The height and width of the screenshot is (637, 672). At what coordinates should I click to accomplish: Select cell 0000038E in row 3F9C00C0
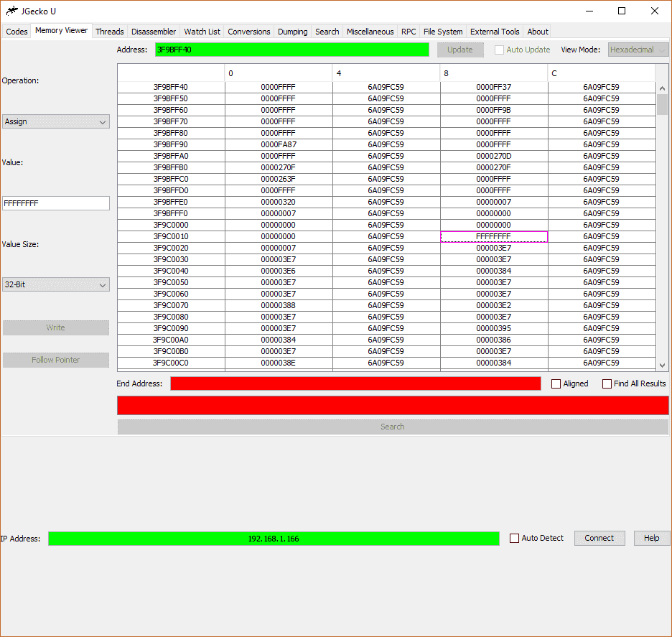[279, 363]
